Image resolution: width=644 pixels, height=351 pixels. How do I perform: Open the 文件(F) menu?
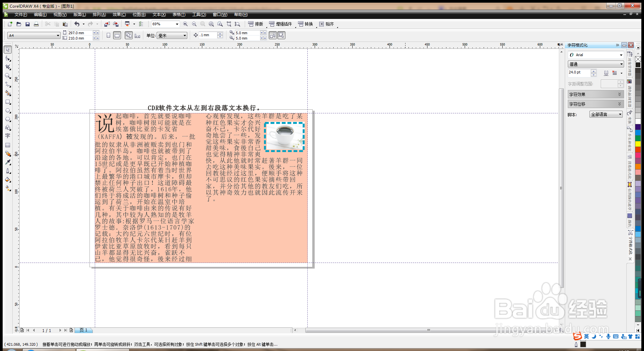[21, 15]
